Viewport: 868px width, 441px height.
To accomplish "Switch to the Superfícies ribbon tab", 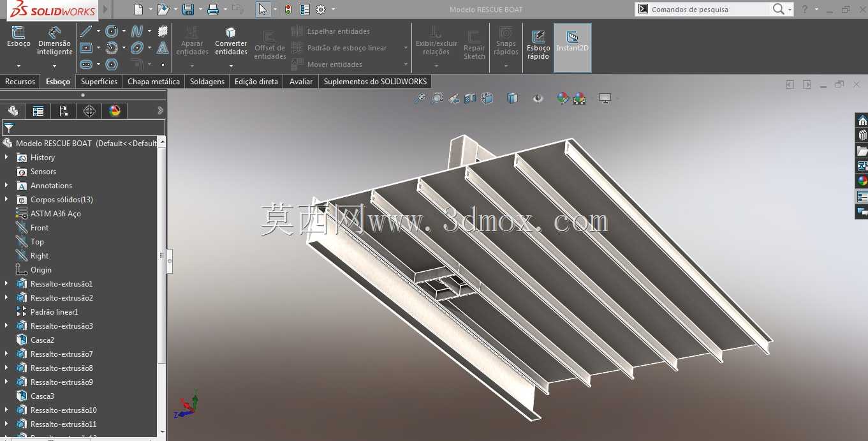I will (x=99, y=82).
